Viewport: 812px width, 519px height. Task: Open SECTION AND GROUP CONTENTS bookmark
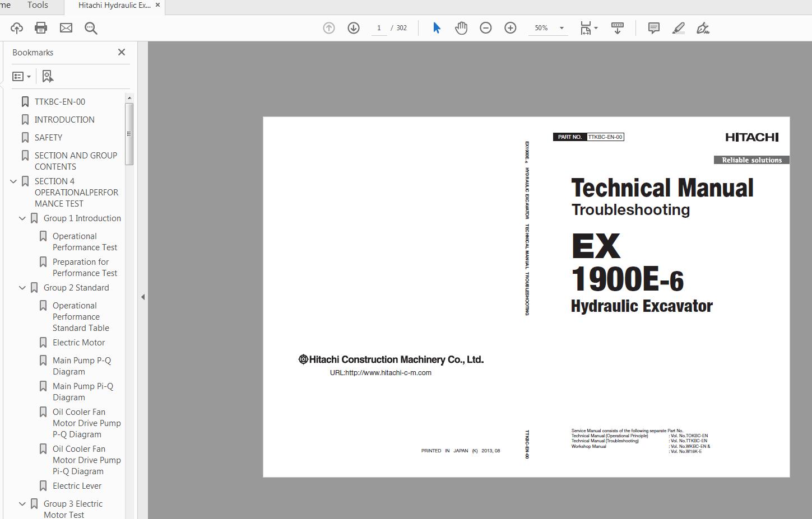point(76,161)
